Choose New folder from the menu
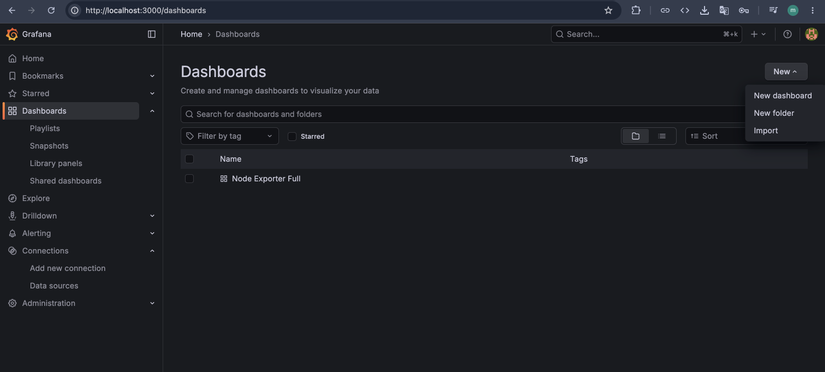Screen dimensions: 825x372 coord(773,113)
